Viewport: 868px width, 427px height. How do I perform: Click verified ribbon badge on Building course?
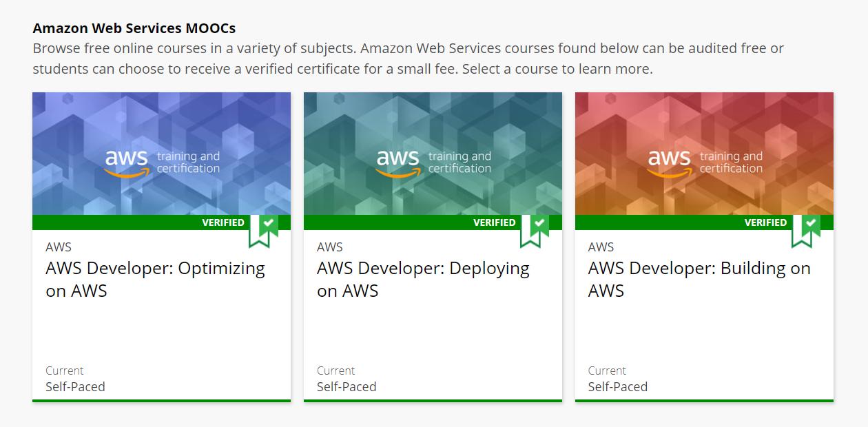pyautogui.click(x=807, y=230)
